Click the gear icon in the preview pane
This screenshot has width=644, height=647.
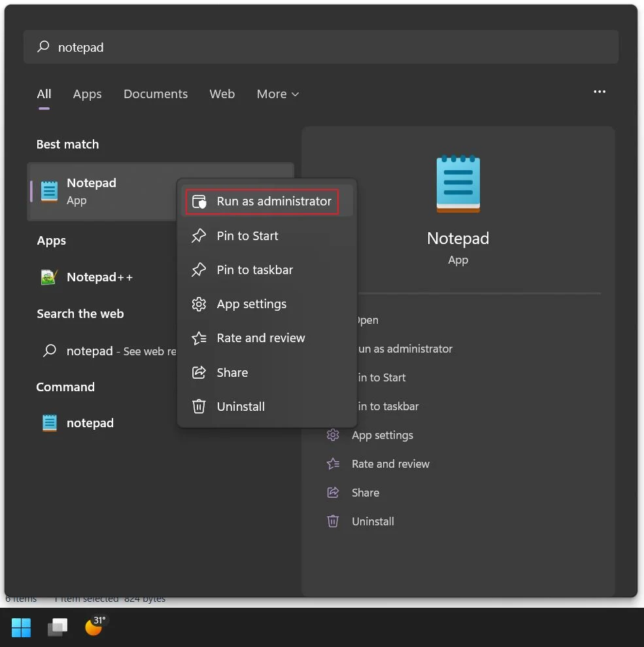(x=333, y=435)
